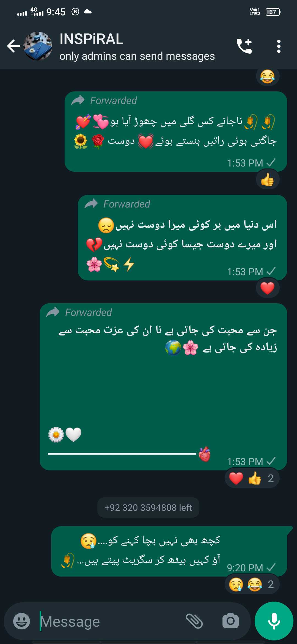Tap thumbs-up reaction under first forwarded message
This screenshot has width=297, height=644.
tap(268, 180)
